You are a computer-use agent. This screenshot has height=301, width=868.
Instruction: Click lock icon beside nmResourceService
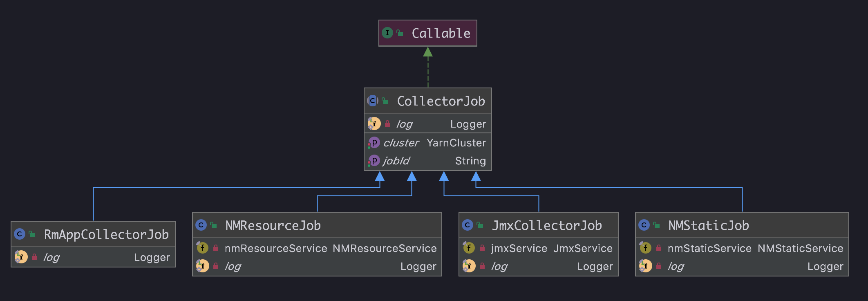pos(216,248)
